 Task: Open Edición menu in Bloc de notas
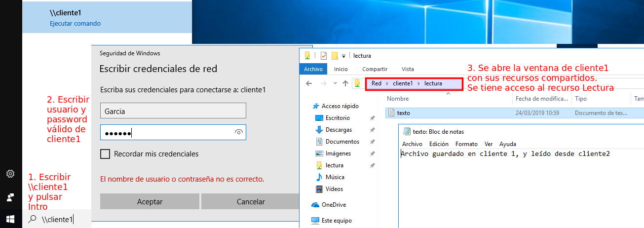(439, 144)
